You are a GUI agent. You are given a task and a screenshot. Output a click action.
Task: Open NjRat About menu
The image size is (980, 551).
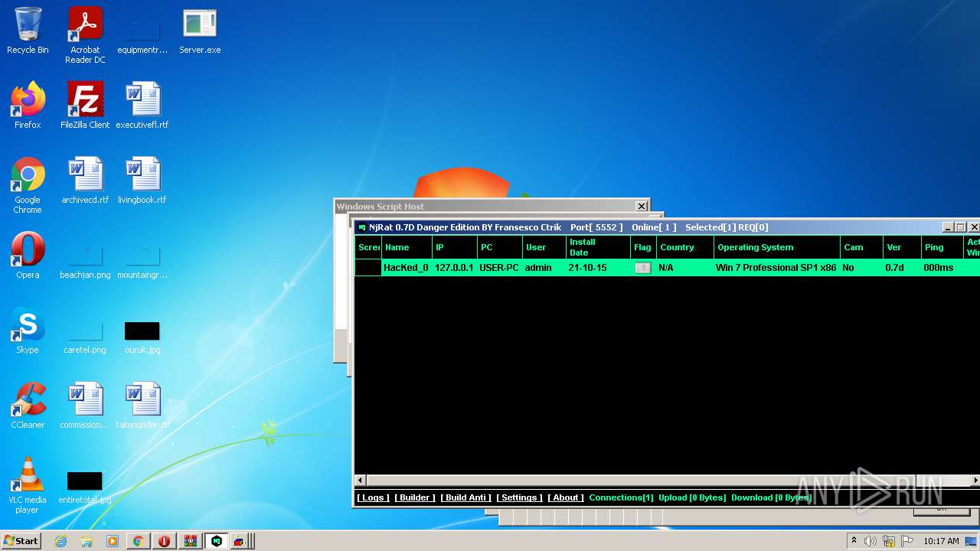pyautogui.click(x=566, y=497)
